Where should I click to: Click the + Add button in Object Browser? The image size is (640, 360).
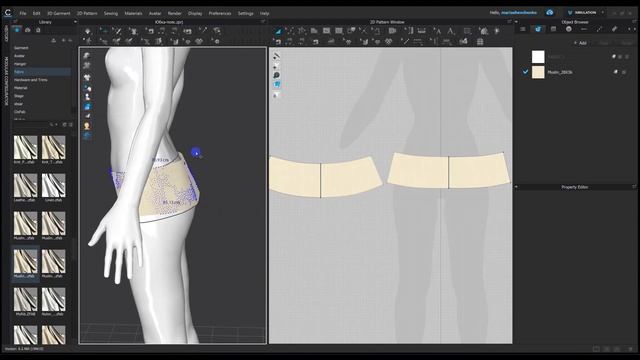[x=580, y=43]
